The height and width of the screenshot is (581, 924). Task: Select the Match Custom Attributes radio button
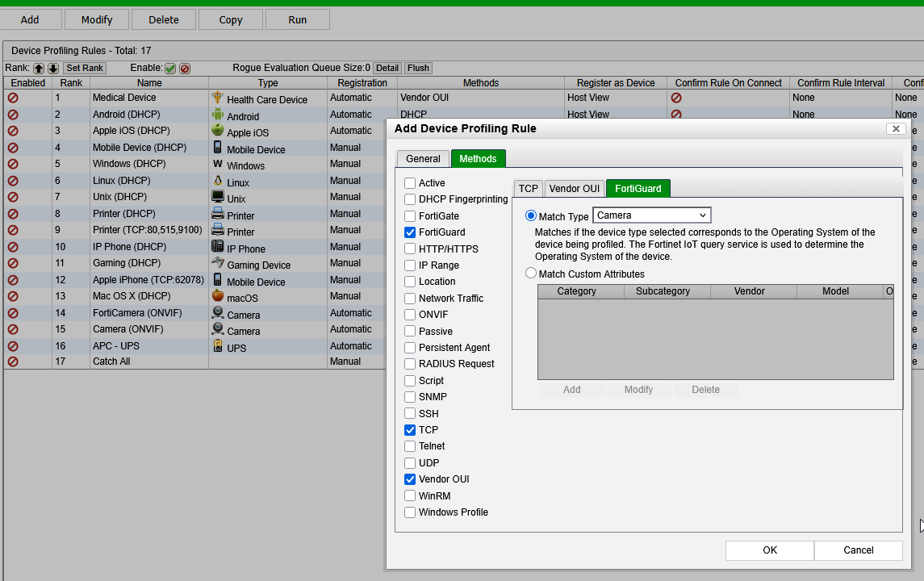pos(531,274)
